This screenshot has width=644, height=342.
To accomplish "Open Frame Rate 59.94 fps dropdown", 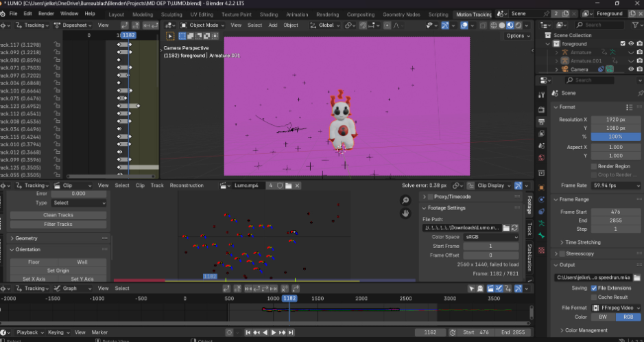I will pyautogui.click(x=616, y=185).
